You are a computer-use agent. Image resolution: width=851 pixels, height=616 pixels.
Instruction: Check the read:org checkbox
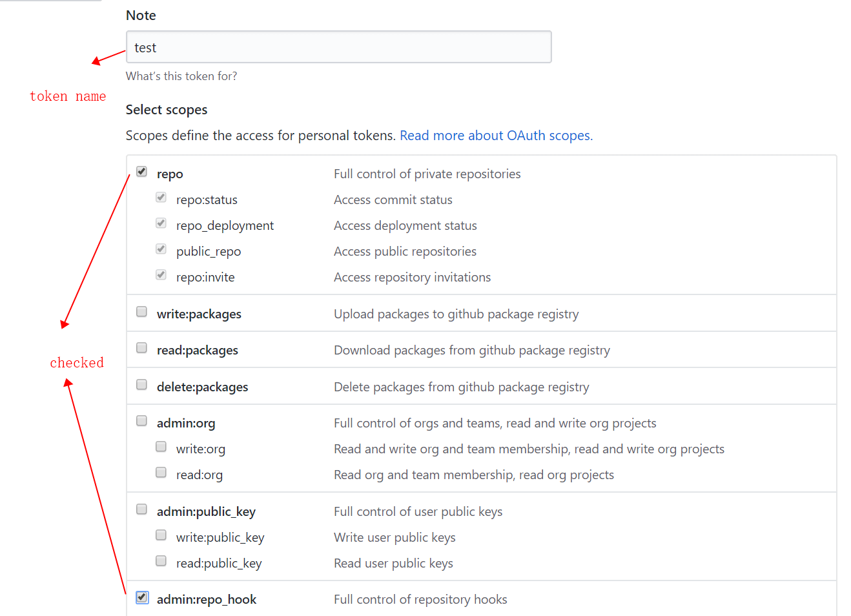click(x=161, y=473)
